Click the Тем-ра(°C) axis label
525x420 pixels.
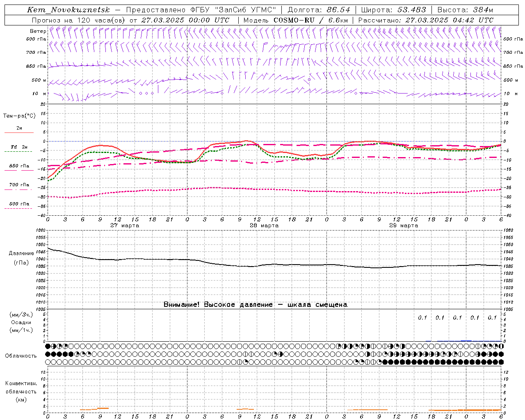20,116
